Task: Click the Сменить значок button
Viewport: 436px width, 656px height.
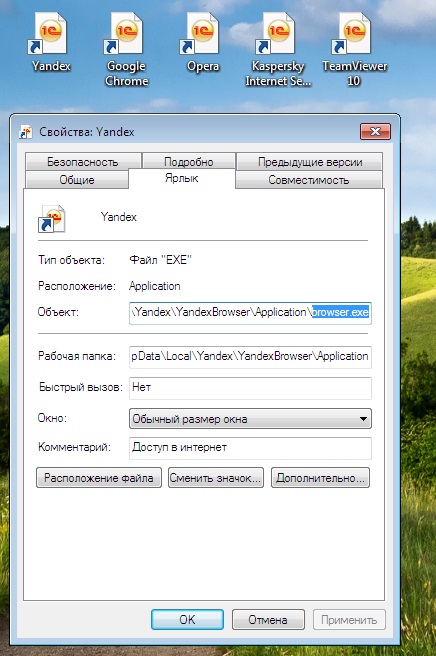Action: (x=216, y=478)
